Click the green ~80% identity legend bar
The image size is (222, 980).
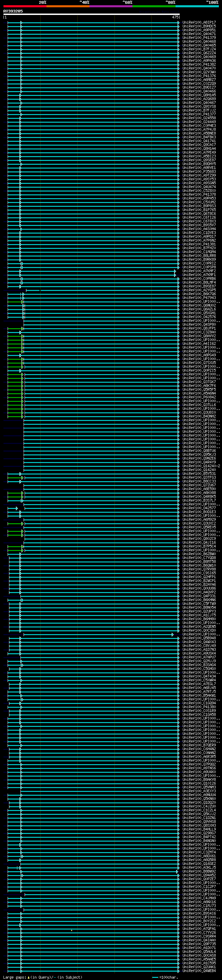click(x=154, y=6)
